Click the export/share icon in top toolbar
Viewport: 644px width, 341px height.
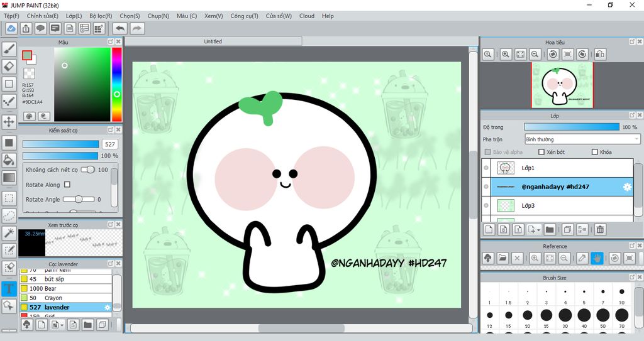tap(26, 28)
